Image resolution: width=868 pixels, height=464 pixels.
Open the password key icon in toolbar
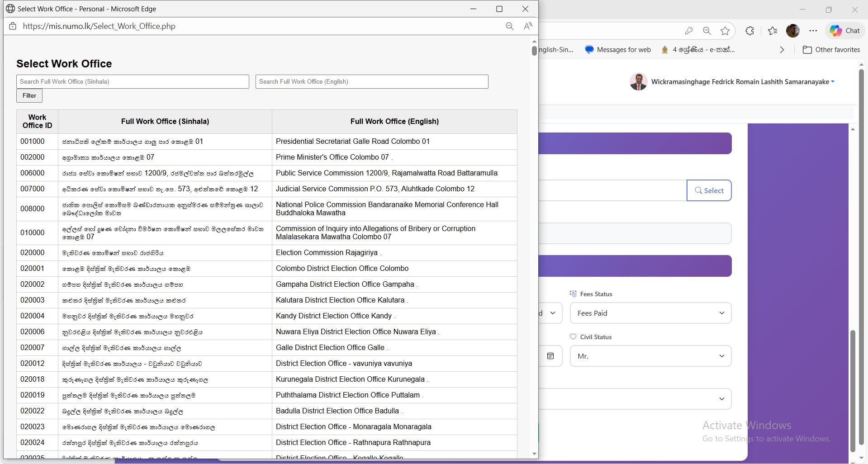click(688, 31)
